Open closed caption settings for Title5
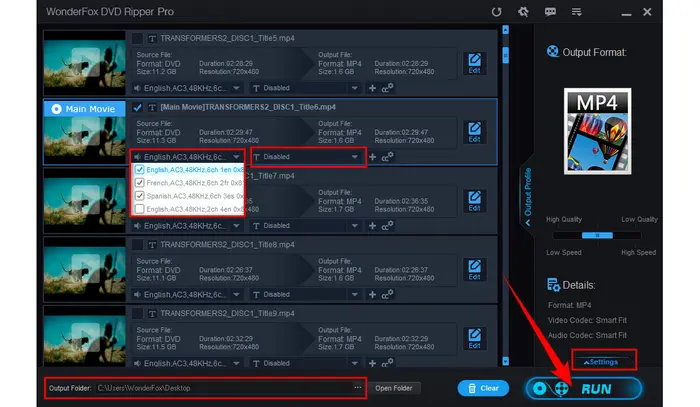 [x=387, y=88]
